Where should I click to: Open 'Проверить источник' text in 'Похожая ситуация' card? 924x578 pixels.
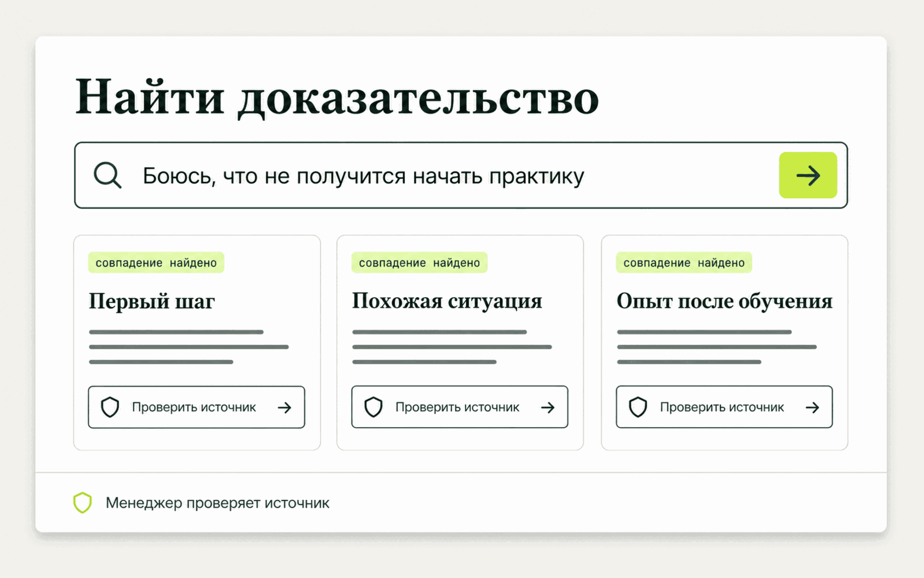[457, 407]
